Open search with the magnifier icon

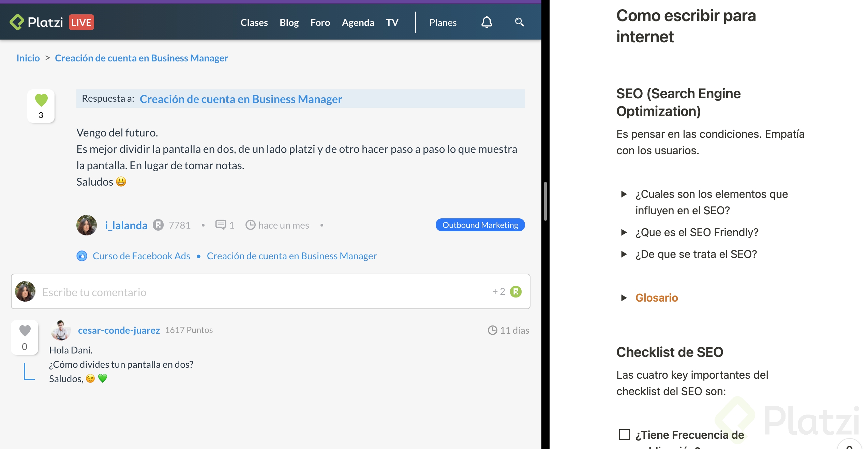pyautogui.click(x=519, y=23)
